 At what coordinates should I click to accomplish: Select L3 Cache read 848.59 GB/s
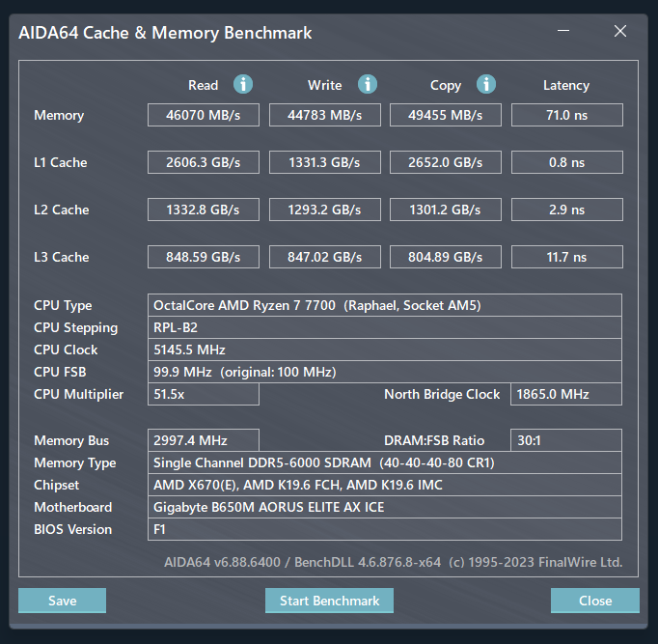[204, 257]
